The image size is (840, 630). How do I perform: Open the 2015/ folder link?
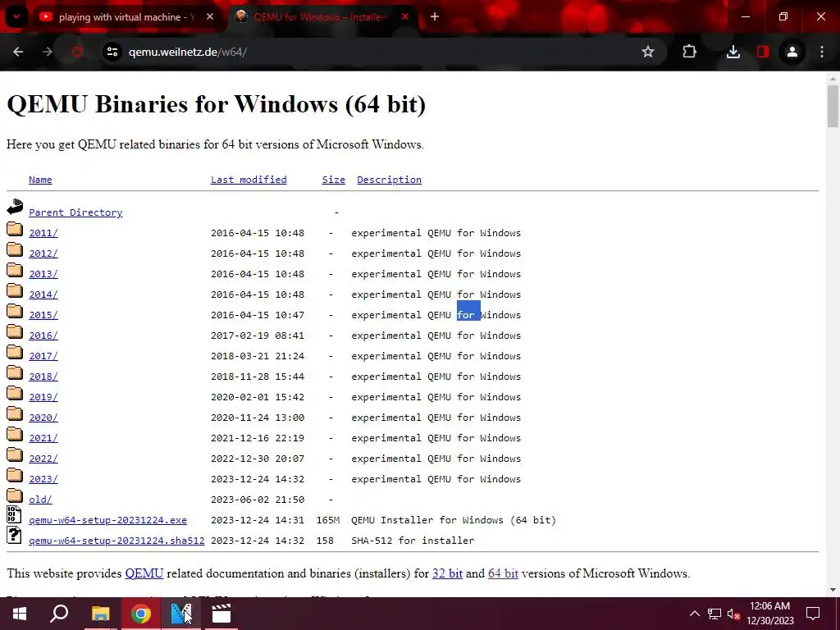click(43, 315)
